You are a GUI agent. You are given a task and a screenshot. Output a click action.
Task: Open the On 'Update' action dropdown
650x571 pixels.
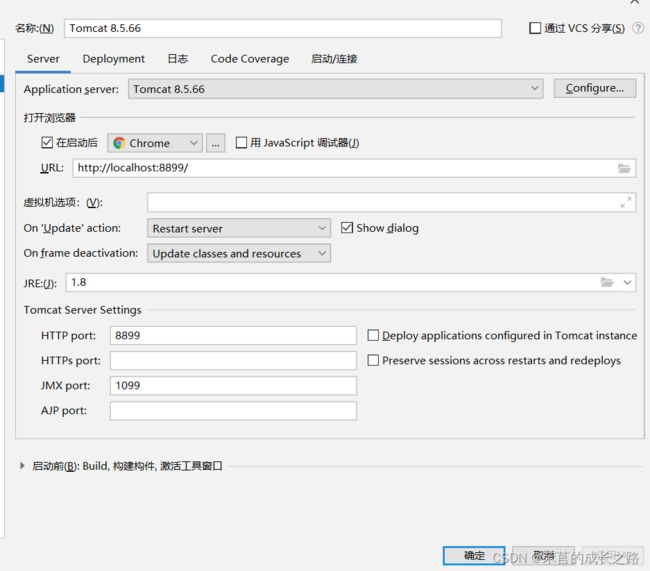tap(239, 228)
